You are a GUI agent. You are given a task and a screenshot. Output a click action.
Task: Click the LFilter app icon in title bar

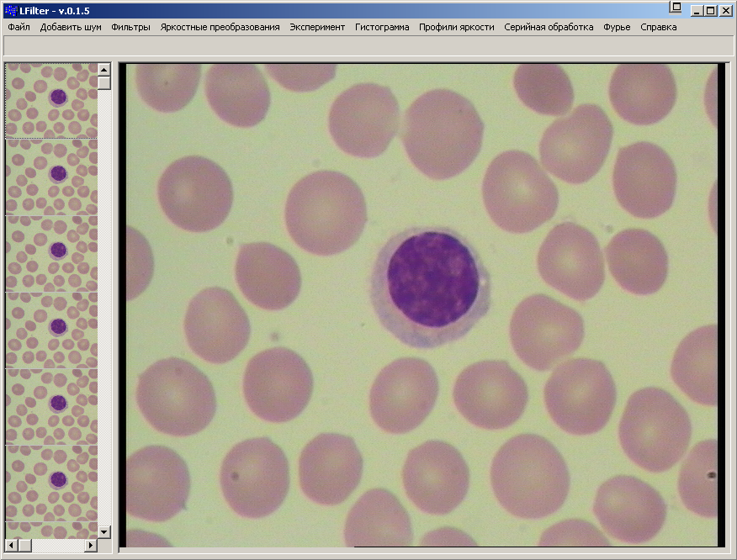click(x=10, y=10)
